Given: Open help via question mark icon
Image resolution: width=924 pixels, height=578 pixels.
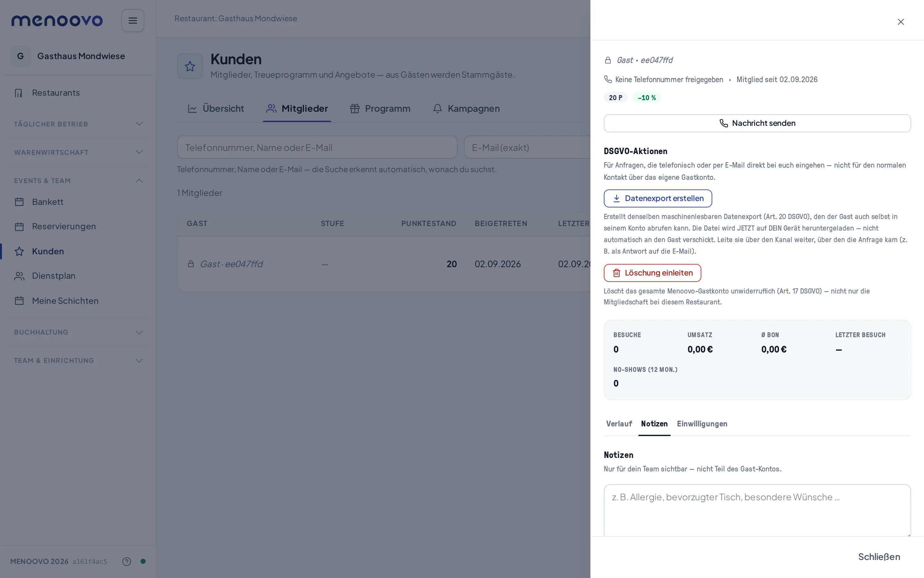Looking at the screenshot, I should pyautogui.click(x=127, y=561).
